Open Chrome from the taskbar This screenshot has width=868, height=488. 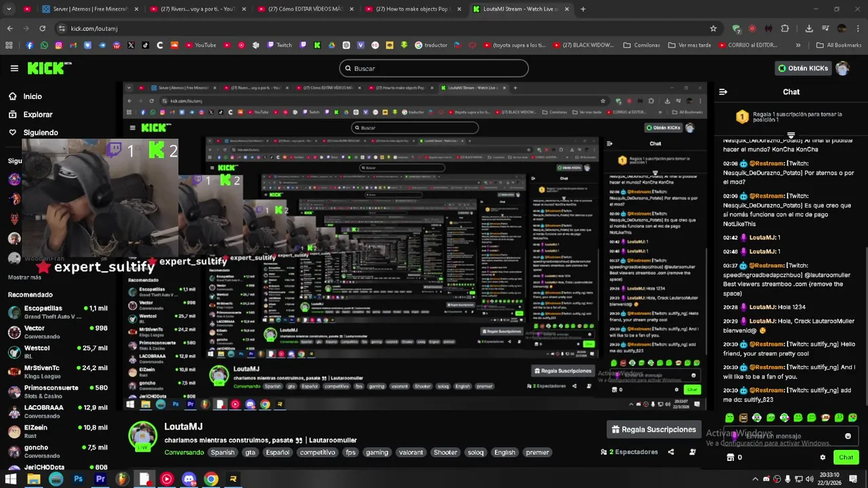pos(211,479)
